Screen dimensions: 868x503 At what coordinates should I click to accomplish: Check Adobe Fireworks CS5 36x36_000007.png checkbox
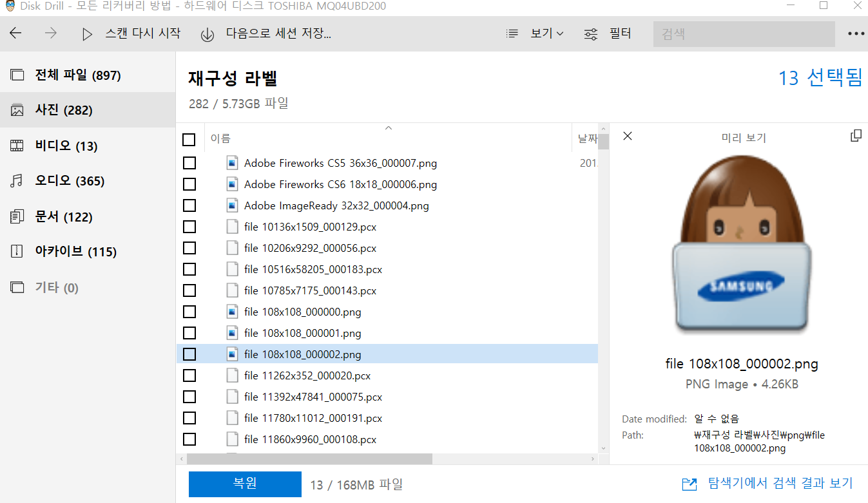[189, 163]
